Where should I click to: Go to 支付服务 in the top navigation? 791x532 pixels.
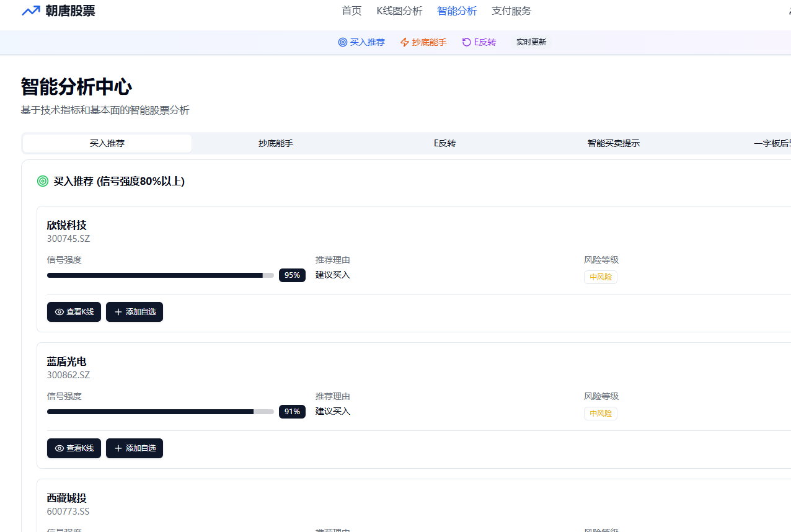(511, 11)
